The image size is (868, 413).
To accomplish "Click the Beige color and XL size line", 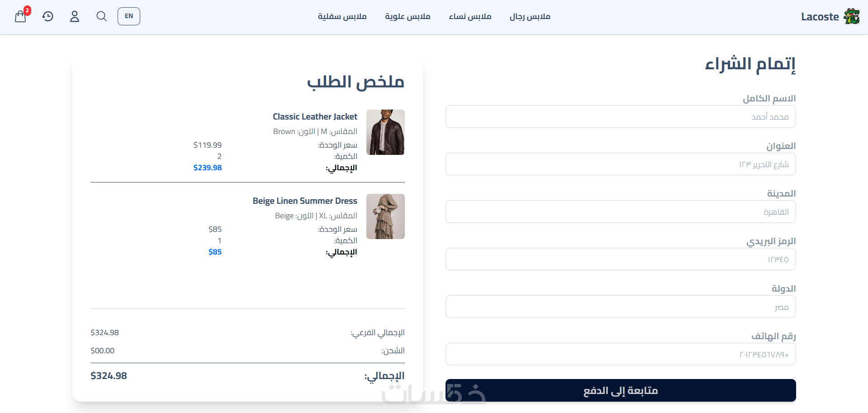I will 316,216.
